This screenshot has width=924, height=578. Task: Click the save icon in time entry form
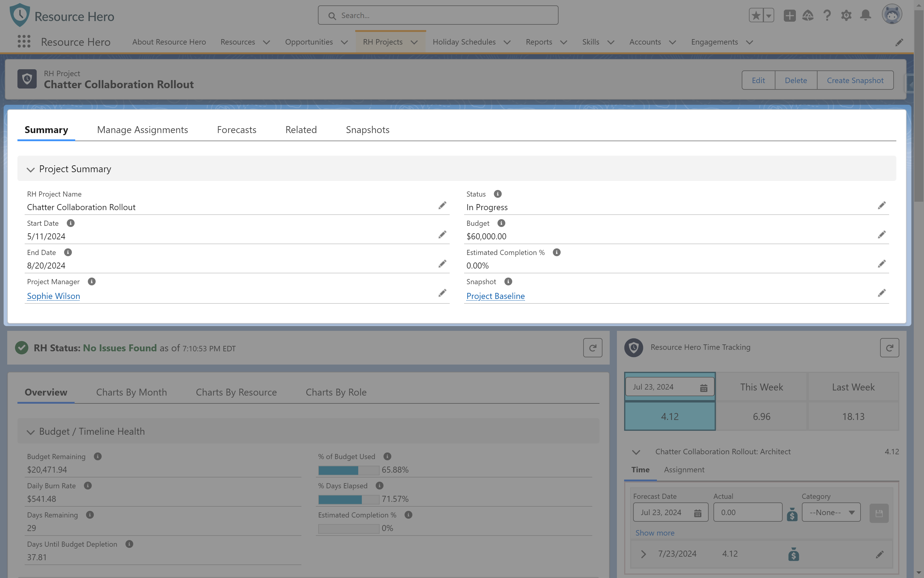coord(879,513)
